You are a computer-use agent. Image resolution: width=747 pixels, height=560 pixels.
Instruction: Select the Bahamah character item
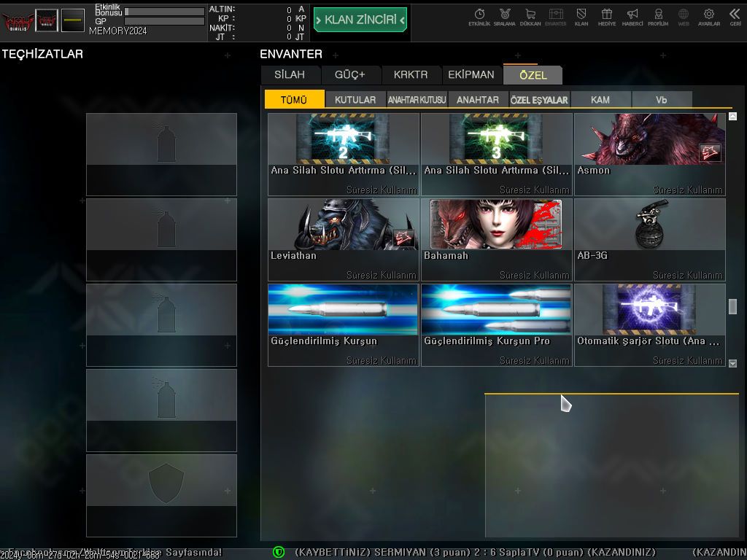coord(496,240)
